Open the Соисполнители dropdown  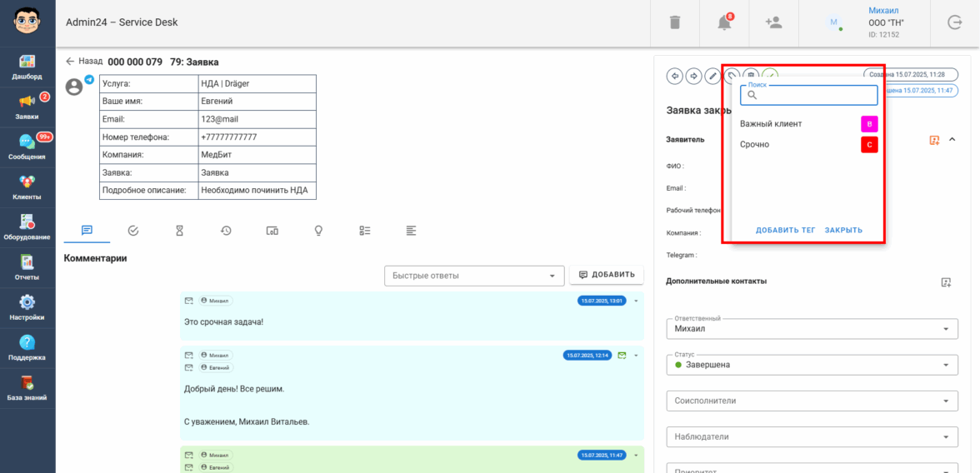pos(812,401)
